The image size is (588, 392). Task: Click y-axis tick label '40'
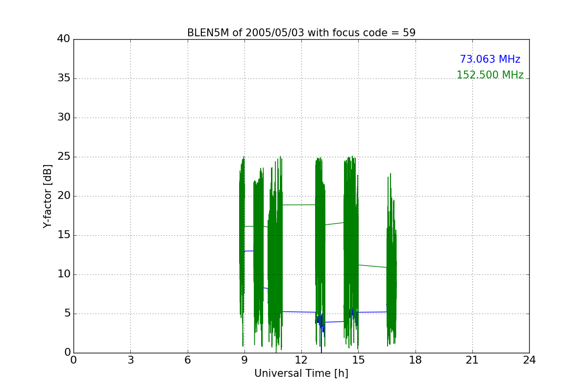click(x=63, y=39)
